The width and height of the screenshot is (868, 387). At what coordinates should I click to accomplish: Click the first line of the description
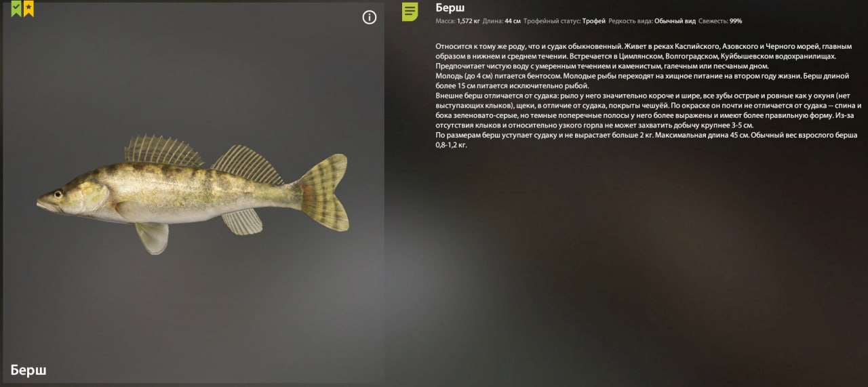click(x=644, y=46)
